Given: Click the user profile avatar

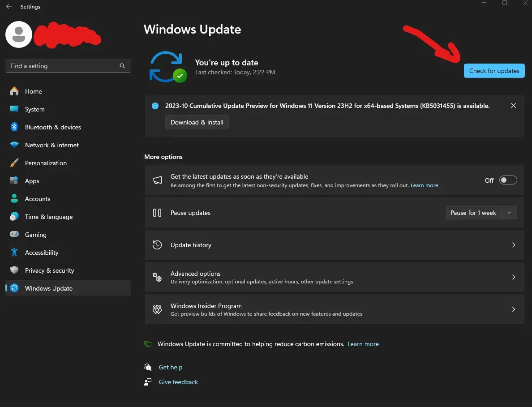Looking at the screenshot, I should point(18,35).
